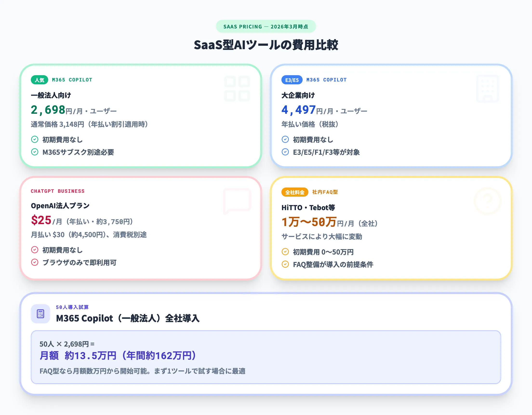Click the M365 COPILOT label on the green card
The width and height of the screenshot is (532, 415).
tap(72, 80)
